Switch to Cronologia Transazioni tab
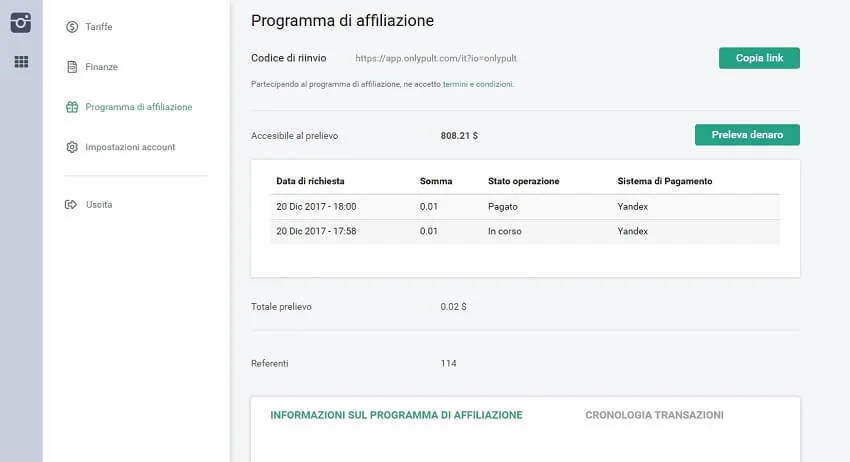This screenshot has height=462, width=850. coord(654,415)
